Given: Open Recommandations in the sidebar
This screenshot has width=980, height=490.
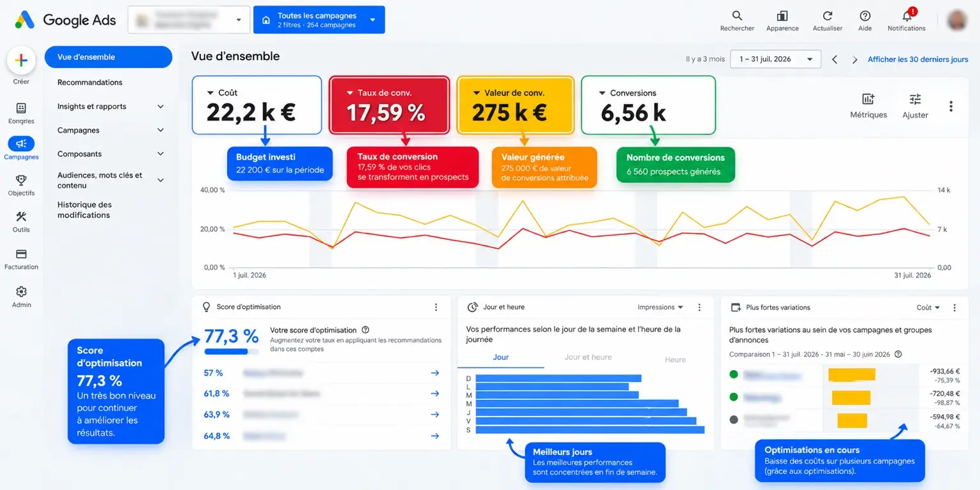Looking at the screenshot, I should pyautogui.click(x=90, y=82).
